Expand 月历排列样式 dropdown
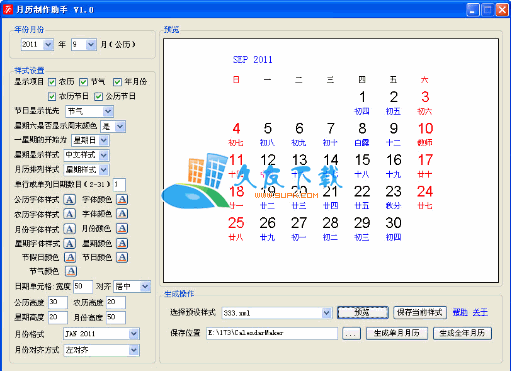The image size is (511, 371). (104, 170)
